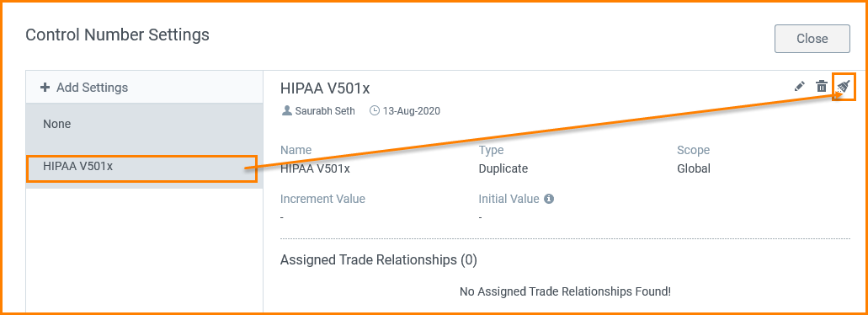Click the trash delete icon
Image resolution: width=868 pixels, height=315 pixels.
(x=822, y=87)
